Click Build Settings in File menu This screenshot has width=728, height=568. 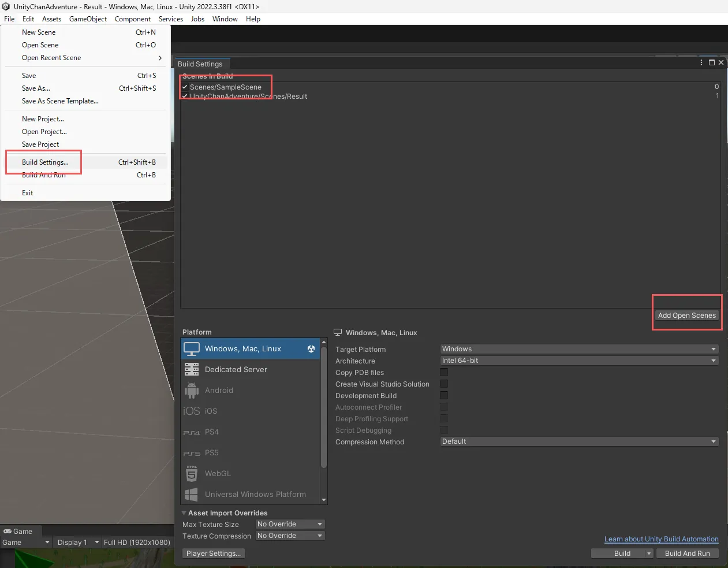point(45,162)
